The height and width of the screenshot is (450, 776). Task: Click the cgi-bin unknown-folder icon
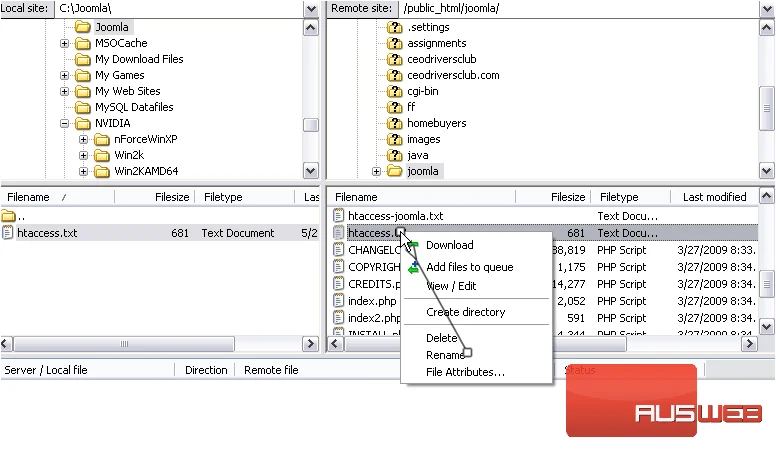tap(394, 92)
